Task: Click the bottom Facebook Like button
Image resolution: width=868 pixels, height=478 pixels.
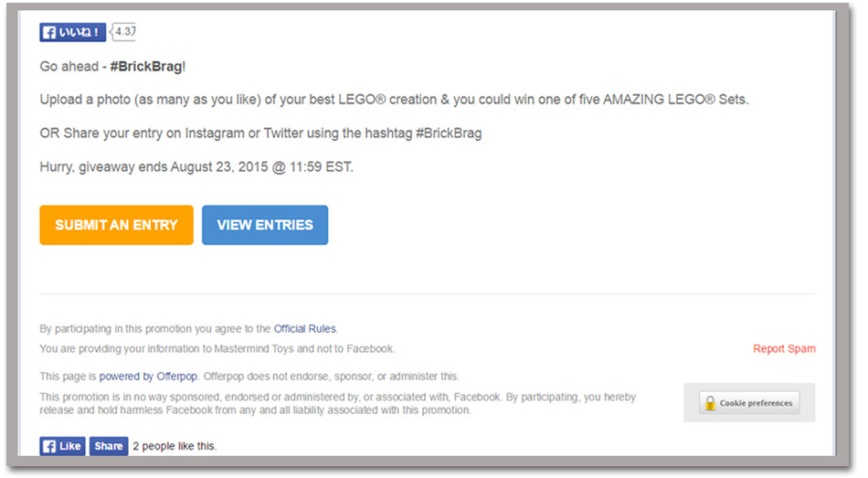Action: (x=62, y=446)
